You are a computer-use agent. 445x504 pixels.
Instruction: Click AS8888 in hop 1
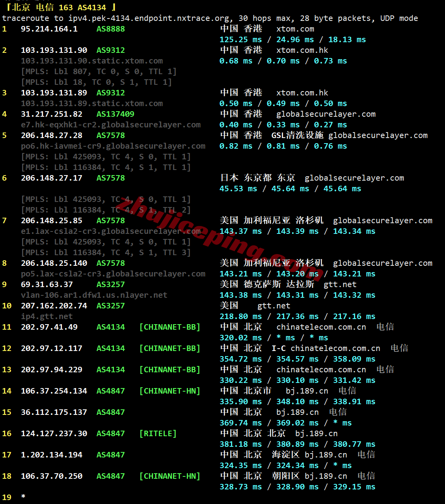click(111, 29)
